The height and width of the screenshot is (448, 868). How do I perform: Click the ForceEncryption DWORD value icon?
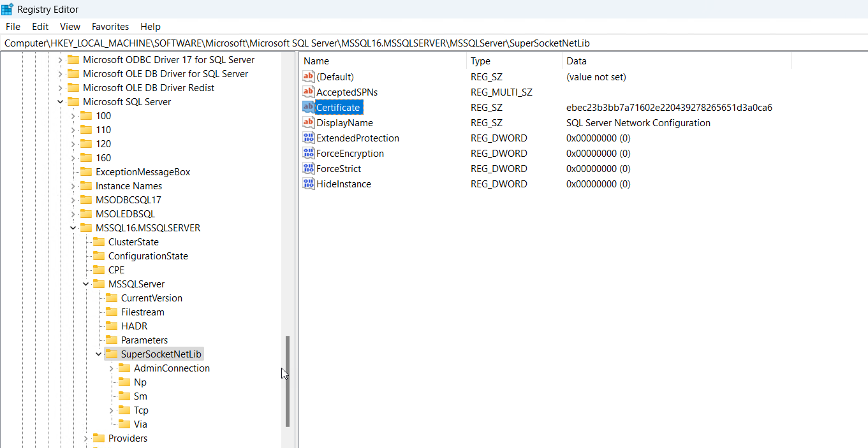pyautogui.click(x=309, y=153)
